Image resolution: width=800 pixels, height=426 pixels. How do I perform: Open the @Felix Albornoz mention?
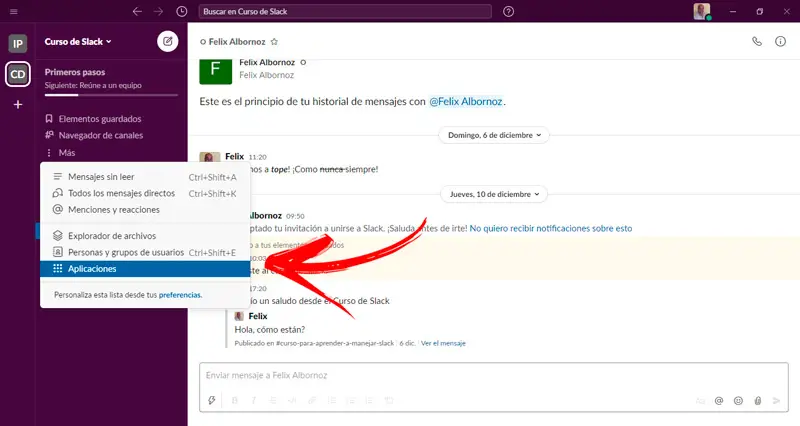pyautogui.click(x=466, y=102)
